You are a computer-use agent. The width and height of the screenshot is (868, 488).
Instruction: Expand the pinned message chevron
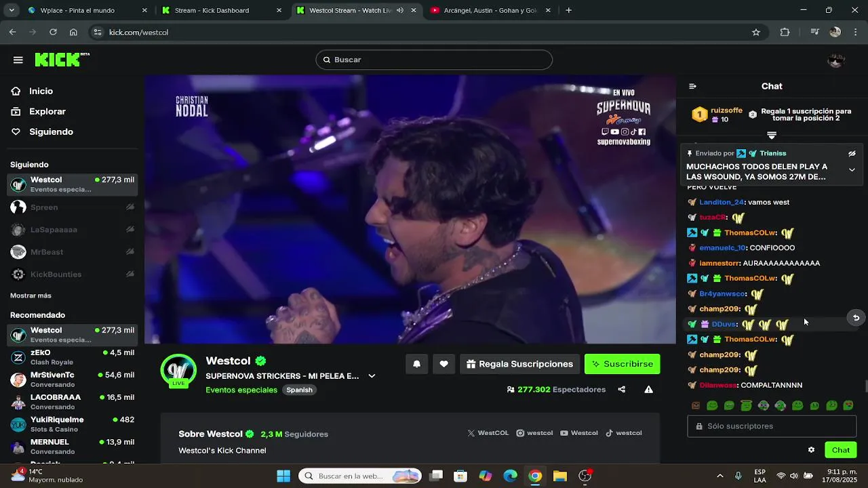[852, 170]
